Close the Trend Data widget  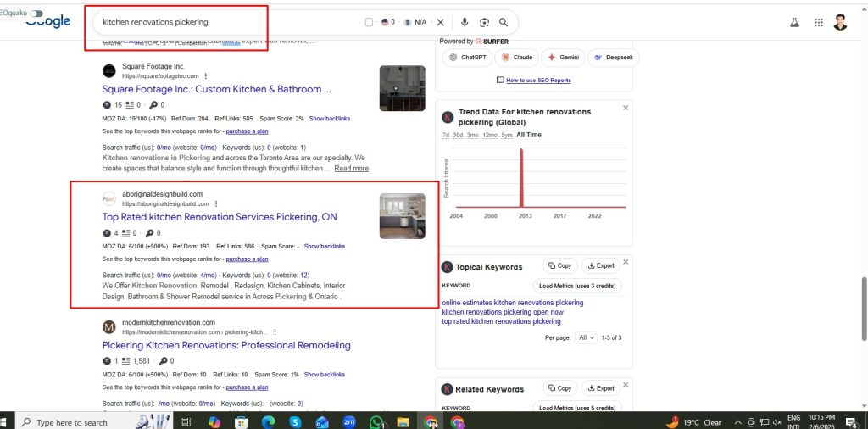tap(626, 108)
